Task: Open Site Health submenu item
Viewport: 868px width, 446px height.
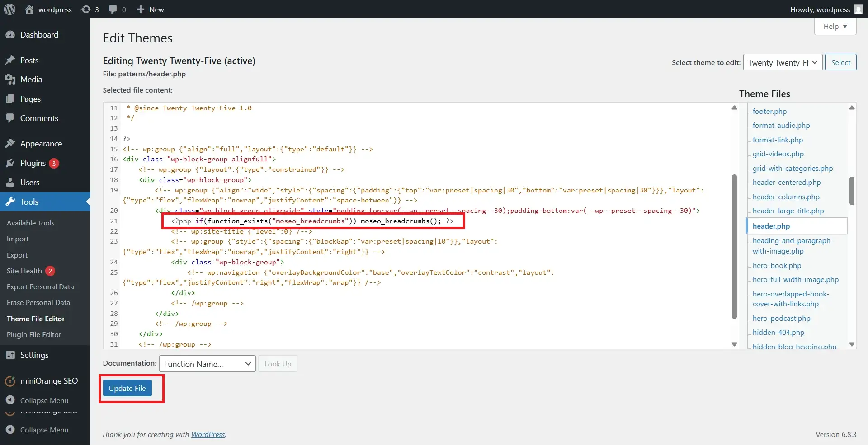Action: [24, 271]
